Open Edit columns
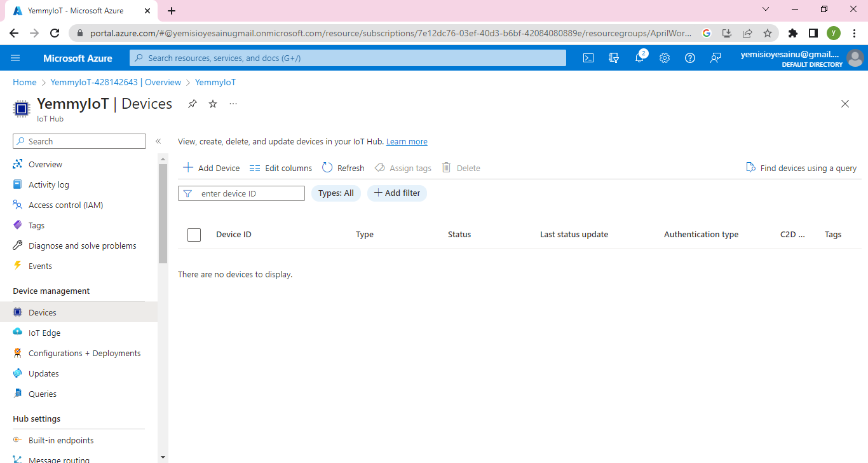The width and height of the screenshot is (868, 463). [x=281, y=168]
